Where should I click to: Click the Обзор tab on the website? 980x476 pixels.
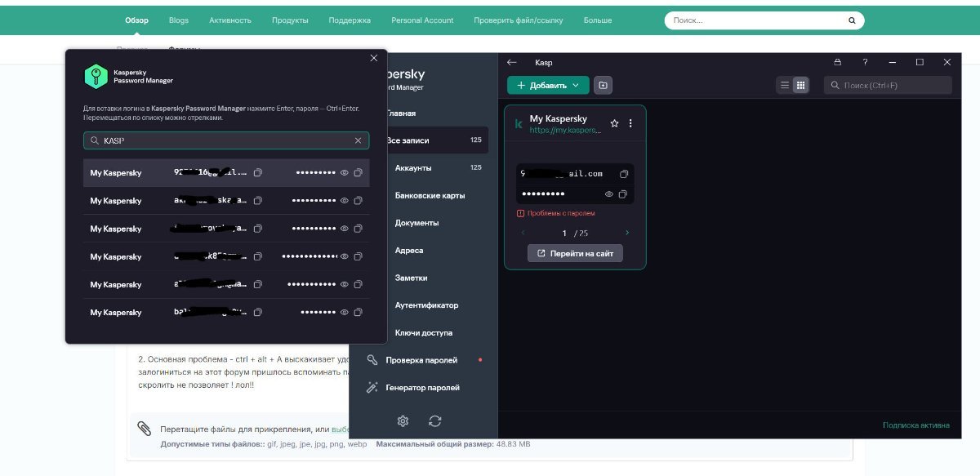click(137, 20)
